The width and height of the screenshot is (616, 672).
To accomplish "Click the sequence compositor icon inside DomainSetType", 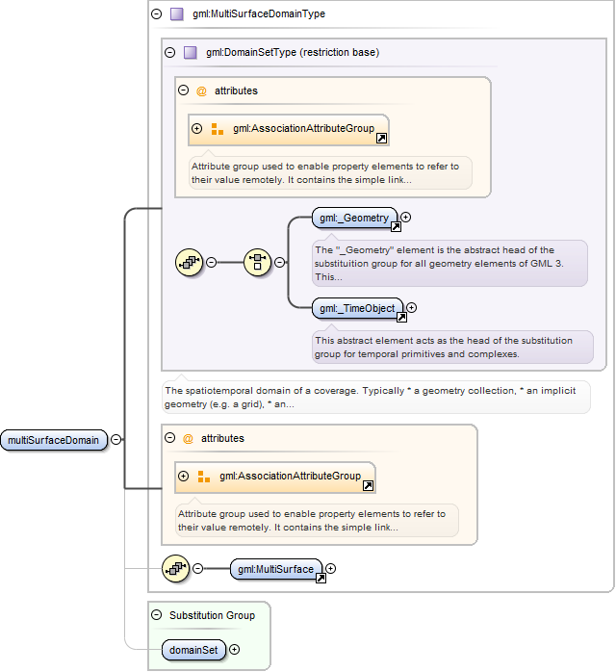I will [189, 262].
